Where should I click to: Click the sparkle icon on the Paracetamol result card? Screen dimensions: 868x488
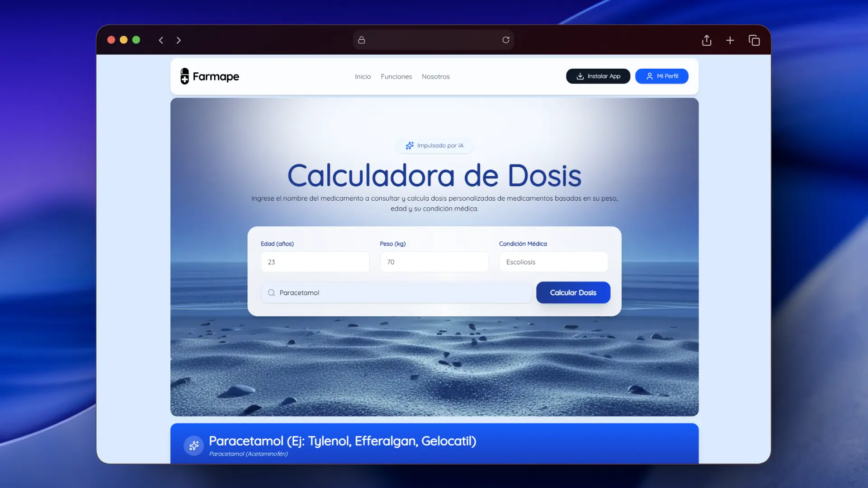pyautogui.click(x=193, y=446)
